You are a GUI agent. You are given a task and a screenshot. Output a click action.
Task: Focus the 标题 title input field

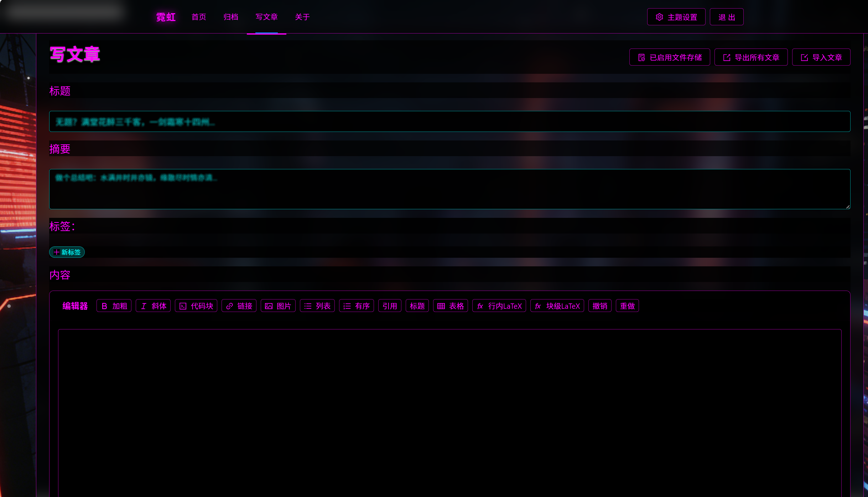(449, 122)
